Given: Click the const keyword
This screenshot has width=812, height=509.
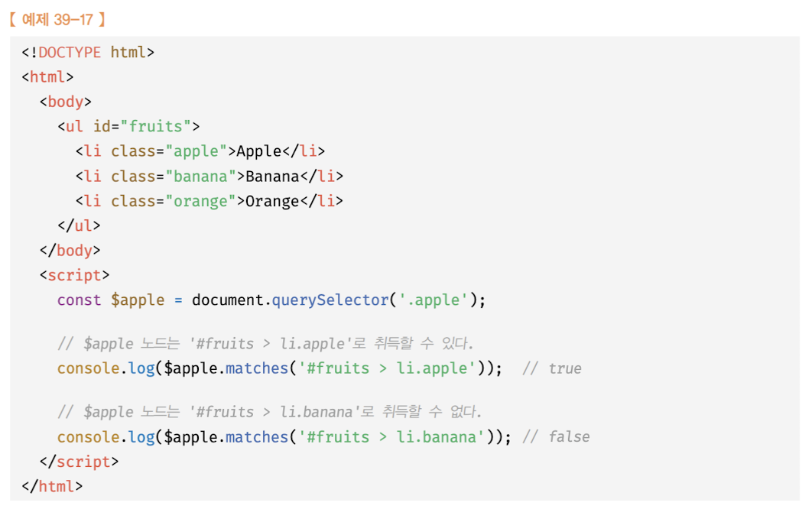Looking at the screenshot, I should coord(80,300).
